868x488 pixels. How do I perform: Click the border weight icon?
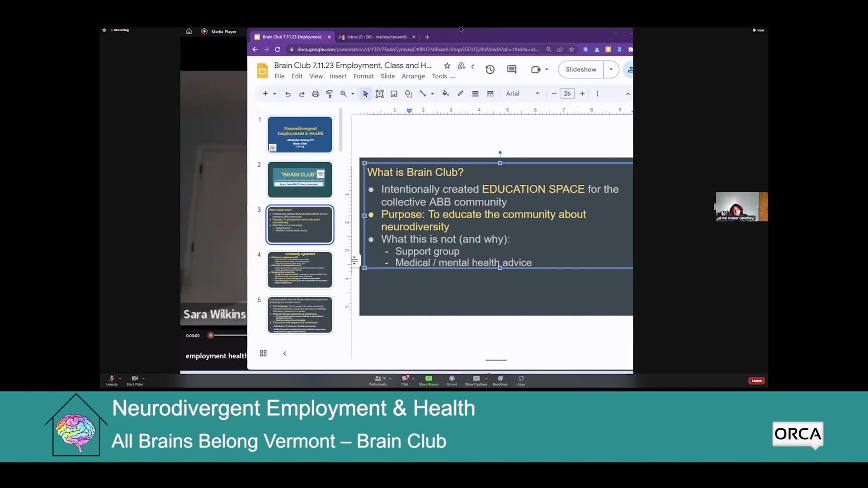[x=475, y=94]
